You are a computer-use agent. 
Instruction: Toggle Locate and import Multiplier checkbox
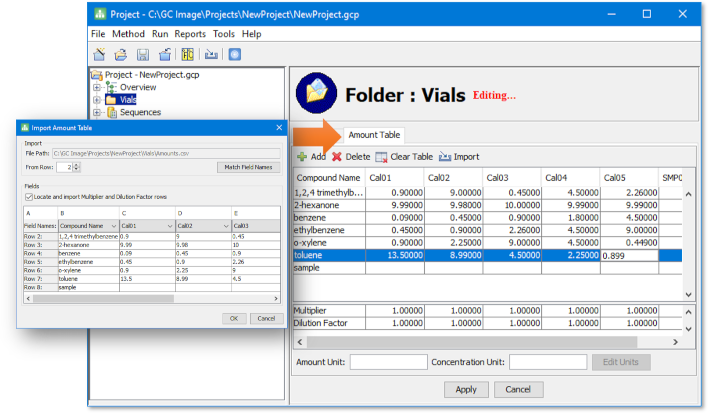(29, 197)
